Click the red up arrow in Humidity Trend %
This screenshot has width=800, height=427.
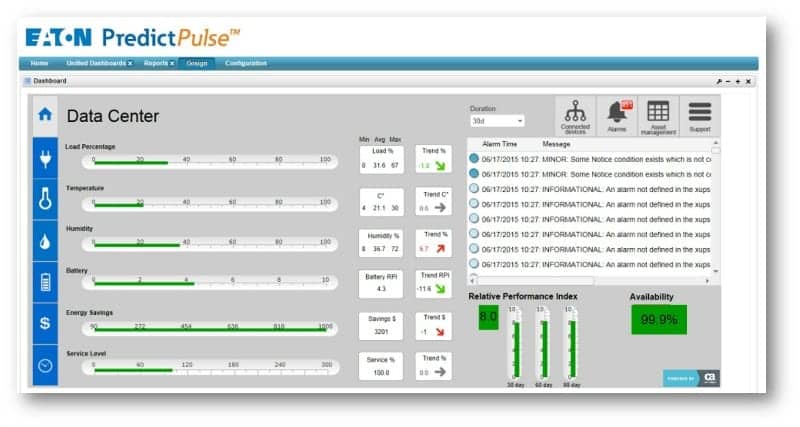point(440,248)
